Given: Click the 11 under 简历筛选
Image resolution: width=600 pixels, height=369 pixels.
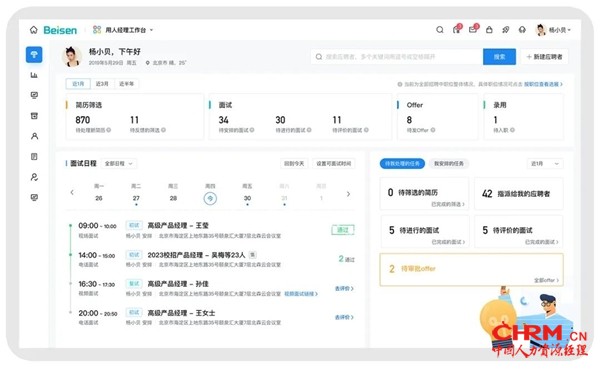Looking at the screenshot, I should [134, 120].
